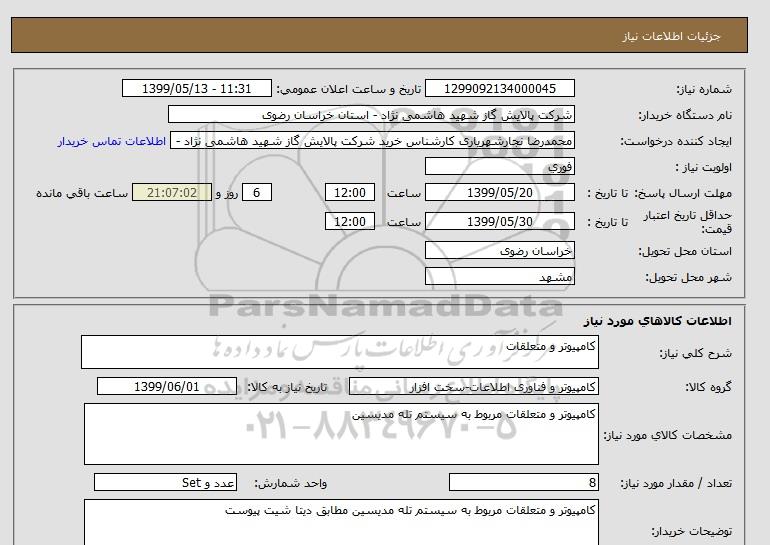Click the label تاریخ نیاز به کالا
This screenshot has height=545, width=770.
pyautogui.click(x=286, y=387)
